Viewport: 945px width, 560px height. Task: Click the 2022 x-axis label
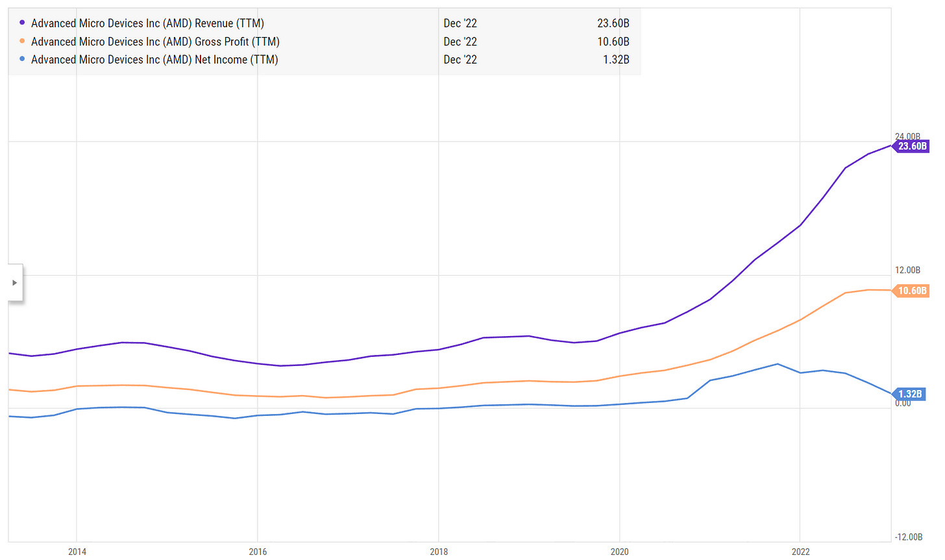(x=800, y=552)
